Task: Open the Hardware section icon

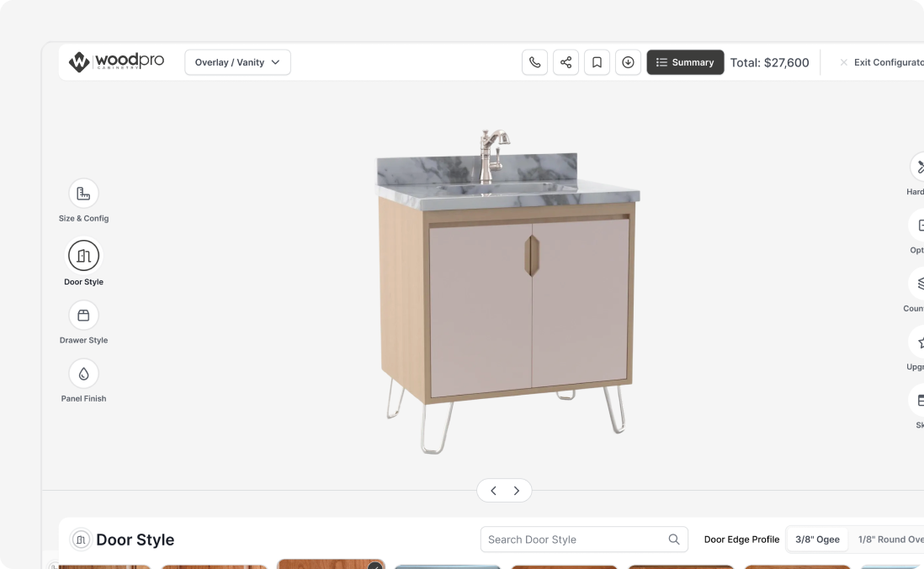Action: [918, 168]
